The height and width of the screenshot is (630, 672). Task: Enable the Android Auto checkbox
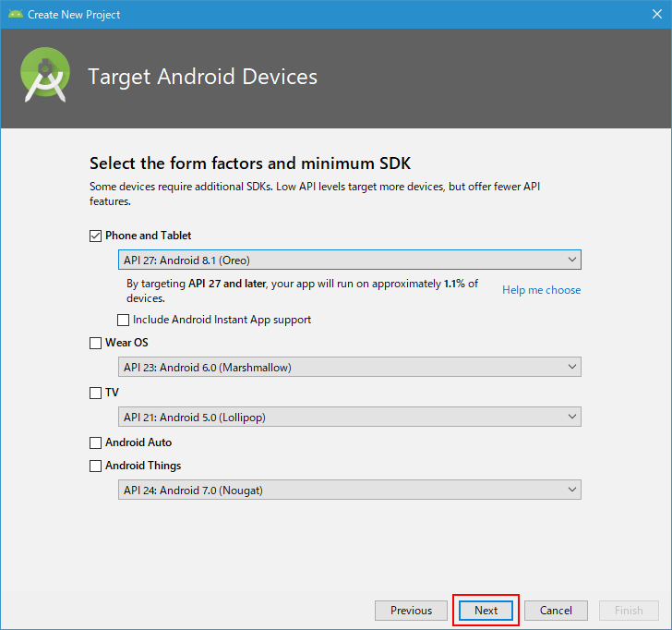pos(95,442)
